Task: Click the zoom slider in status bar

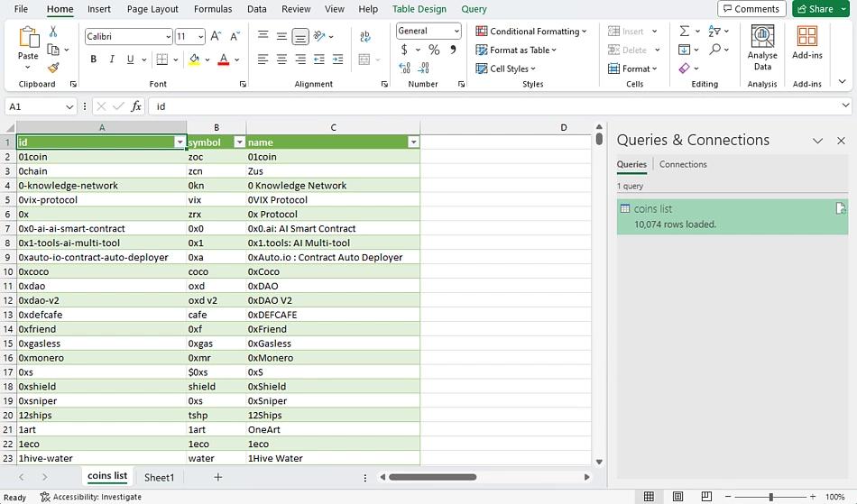Action: [770, 497]
